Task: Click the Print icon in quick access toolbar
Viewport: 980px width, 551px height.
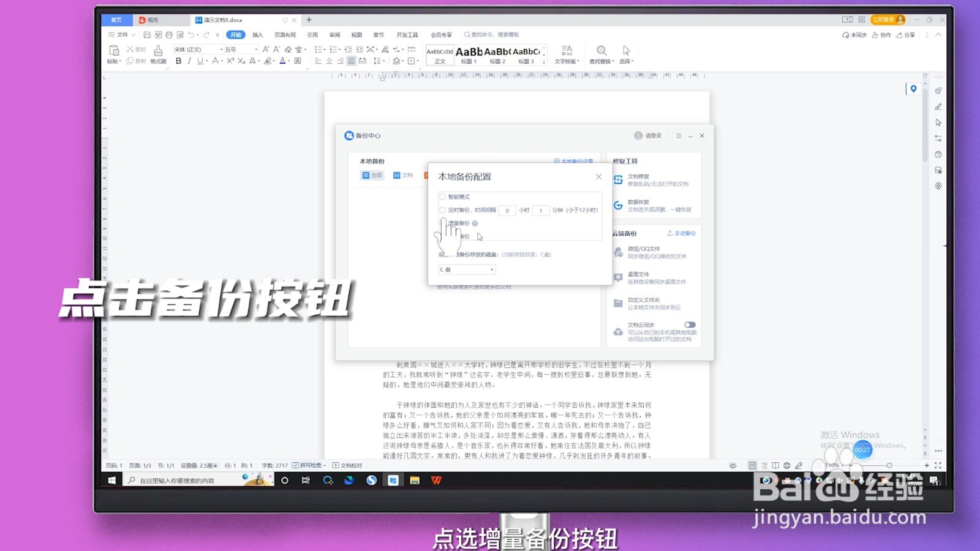Action: pos(169,35)
